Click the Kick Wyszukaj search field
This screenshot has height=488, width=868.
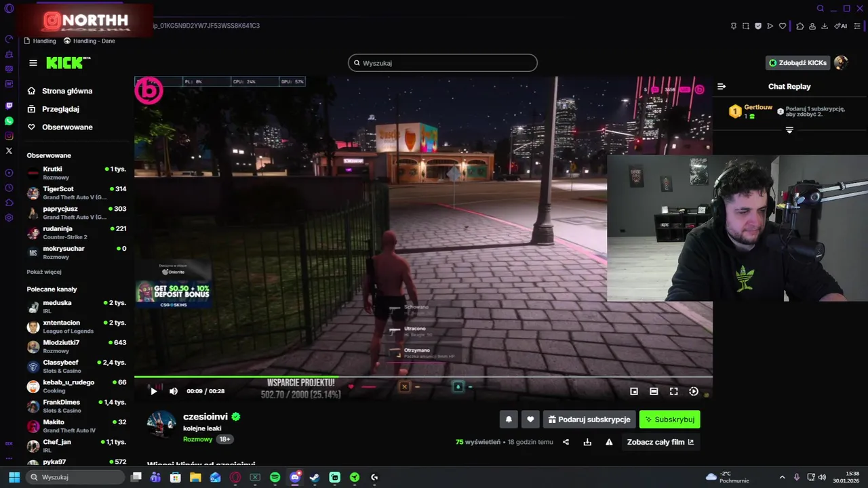(x=443, y=63)
